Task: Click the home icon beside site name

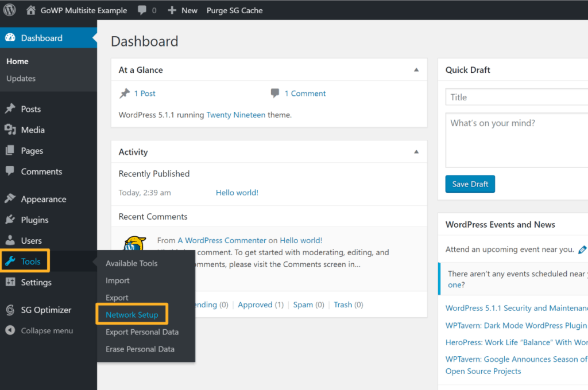Action: (31, 10)
